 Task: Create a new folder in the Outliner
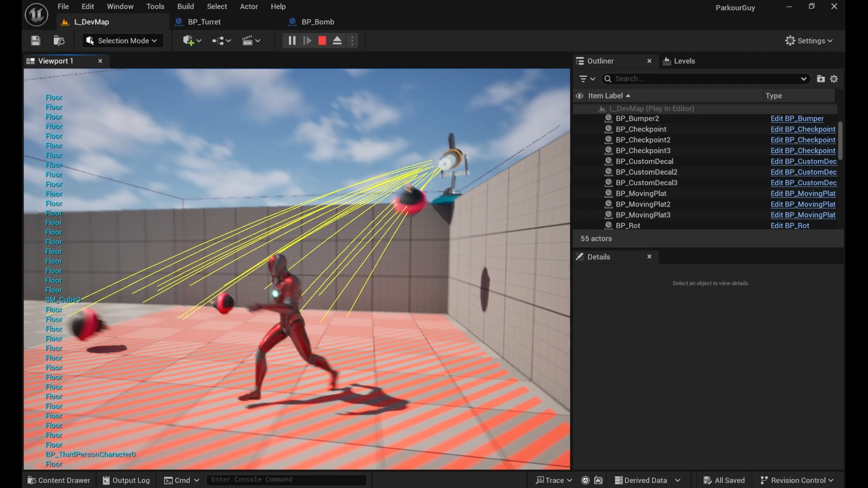(x=821, y=79)
